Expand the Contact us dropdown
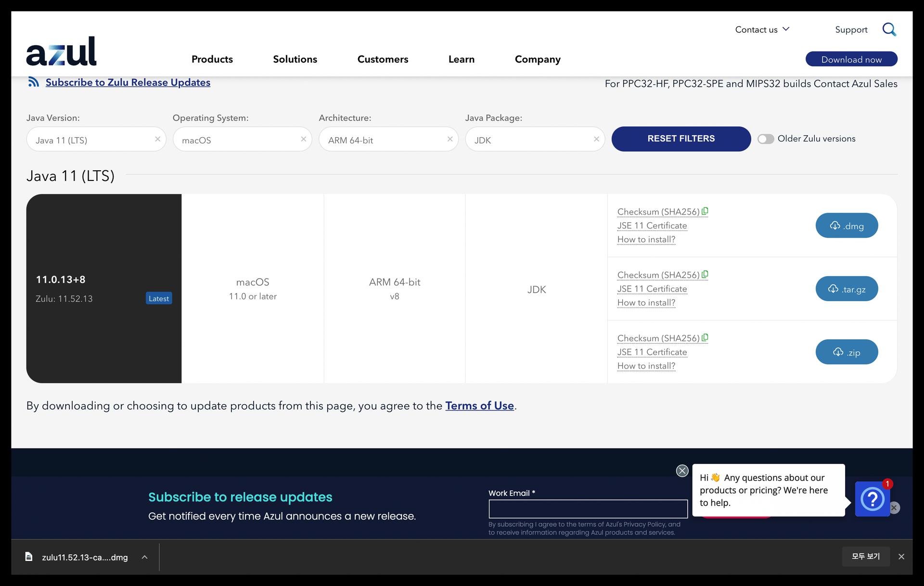The image size is (924, 586). [762, 30]
